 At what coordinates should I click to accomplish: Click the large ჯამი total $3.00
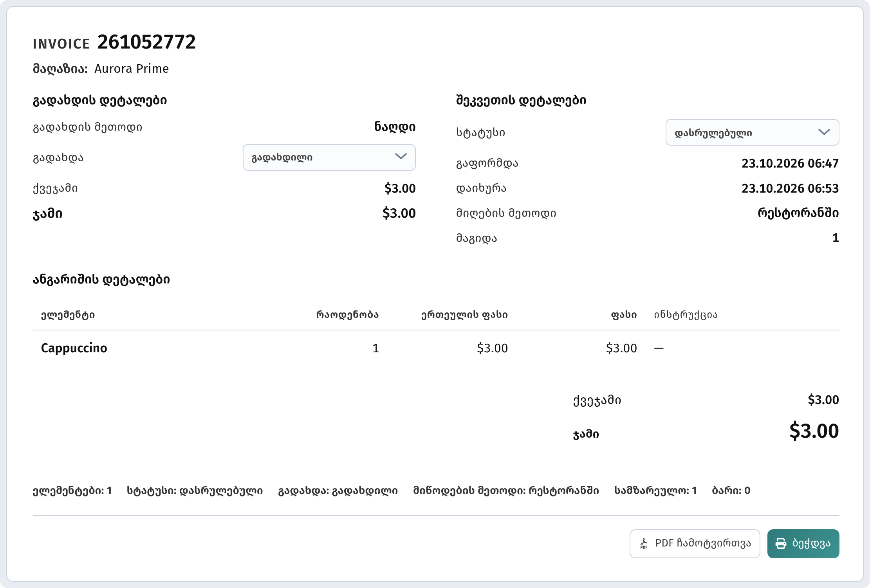tap(814, 431)
